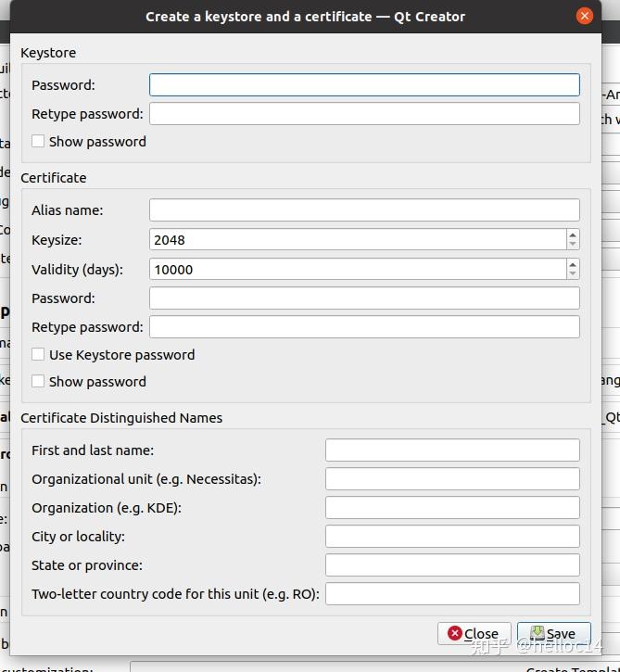Click the City or locality field

[x=452, y=537]
